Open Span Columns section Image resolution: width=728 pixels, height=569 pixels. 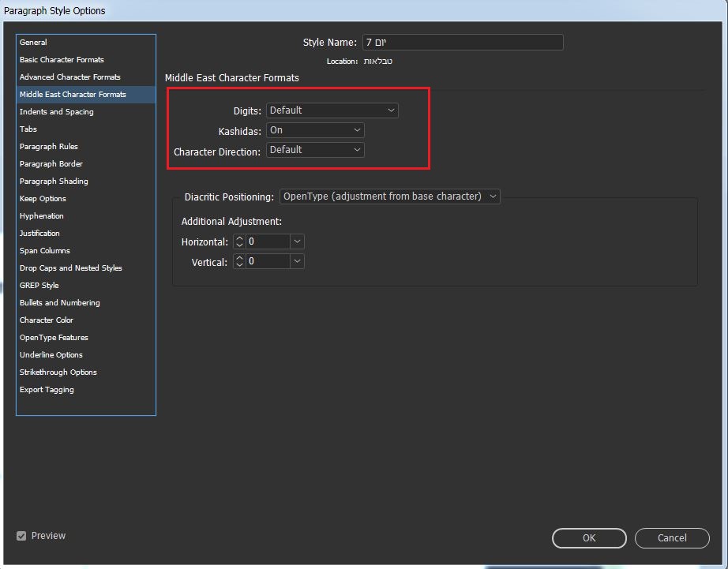pyautogui.click(x=86, y=251)
